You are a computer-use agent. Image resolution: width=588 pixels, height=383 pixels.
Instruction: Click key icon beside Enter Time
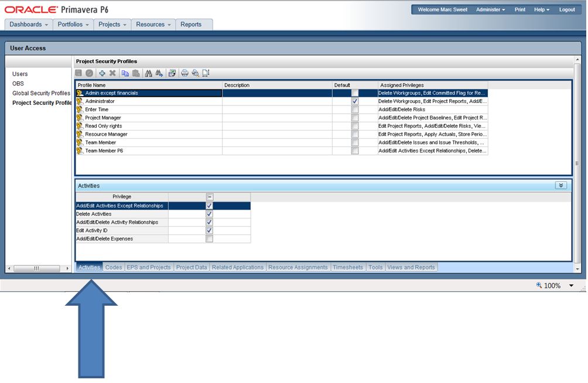coord(80,110)
